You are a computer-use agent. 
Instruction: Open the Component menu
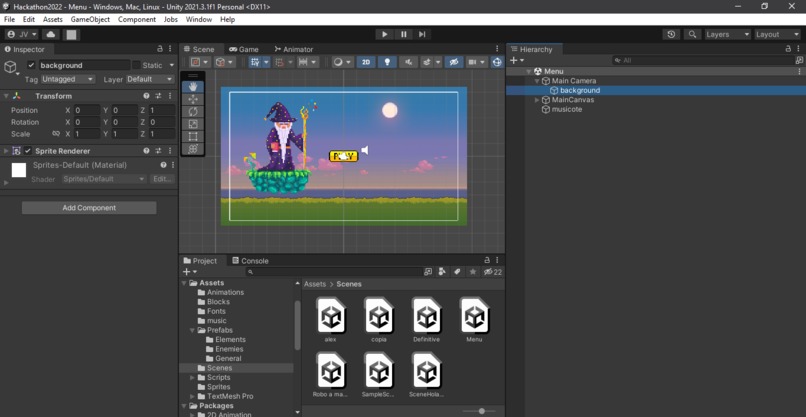coord(137,20)
